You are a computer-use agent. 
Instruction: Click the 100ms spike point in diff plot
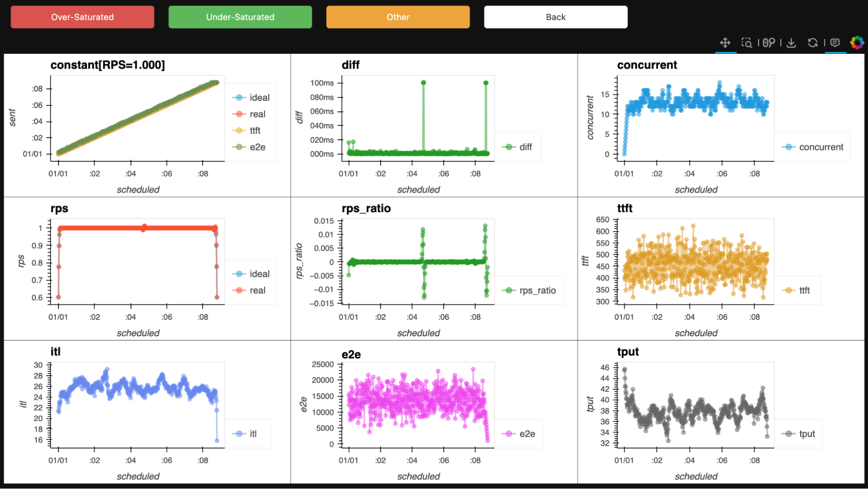[423, 82]
